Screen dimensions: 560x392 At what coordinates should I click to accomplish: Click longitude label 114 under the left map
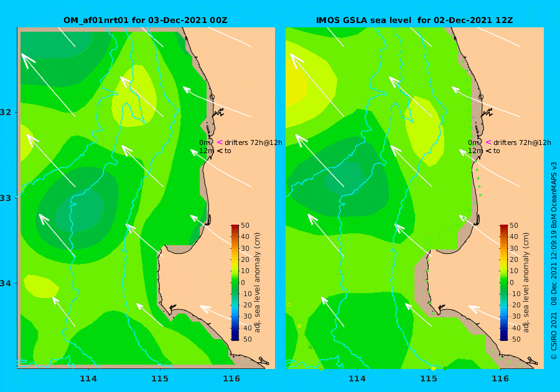[x=88, y=379]
